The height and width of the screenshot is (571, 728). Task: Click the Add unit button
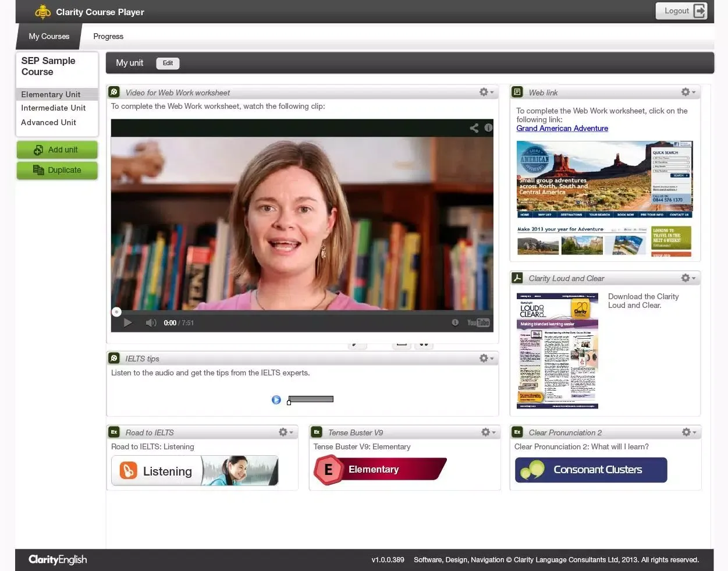point(57,150)
